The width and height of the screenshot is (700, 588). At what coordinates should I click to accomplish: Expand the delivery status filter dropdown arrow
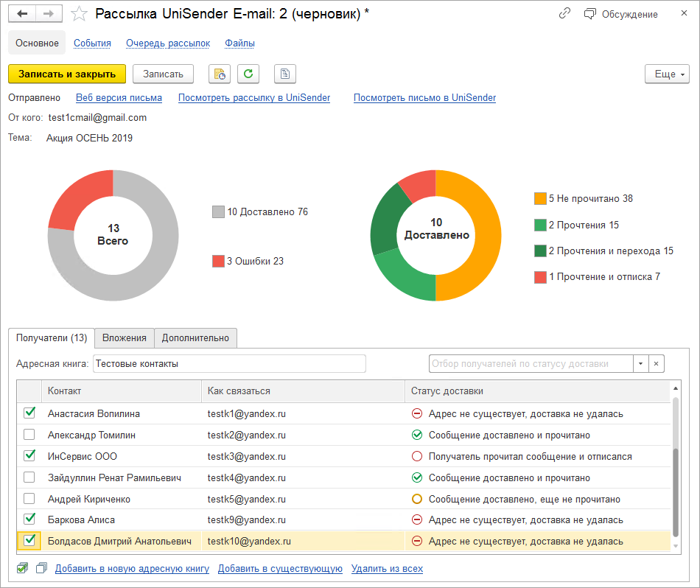[x=640, y=364]
